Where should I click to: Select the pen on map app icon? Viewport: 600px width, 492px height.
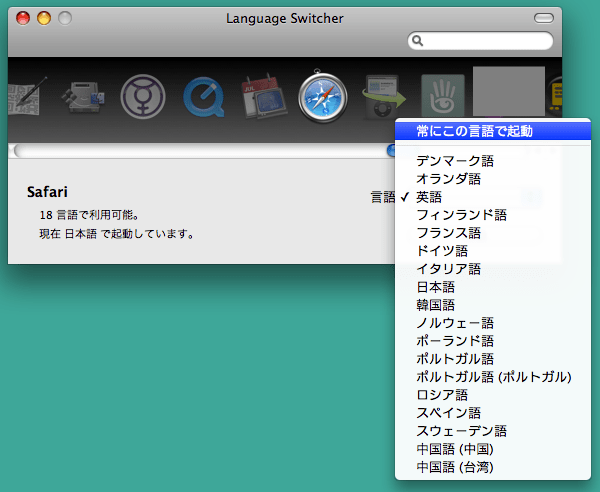(27, 96)
